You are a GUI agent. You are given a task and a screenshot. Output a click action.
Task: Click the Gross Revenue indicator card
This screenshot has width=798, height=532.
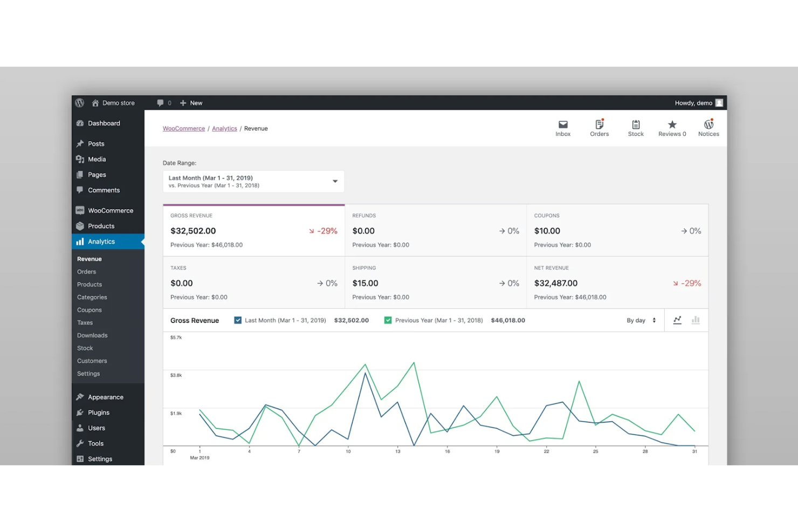253,230
